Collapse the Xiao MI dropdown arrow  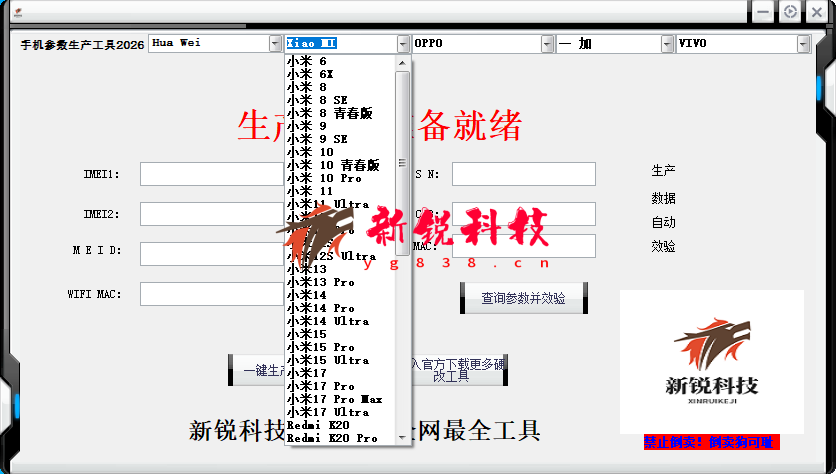(x=403, y=44)
